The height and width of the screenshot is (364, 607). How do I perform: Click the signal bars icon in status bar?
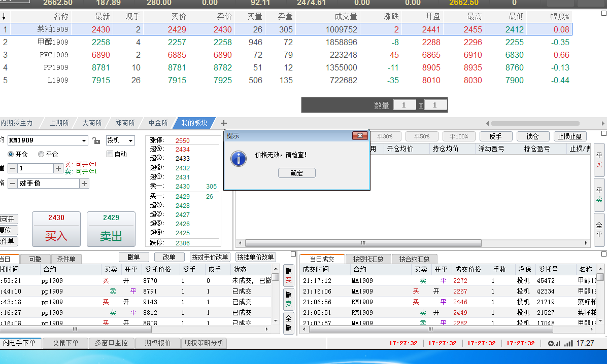pos(568,343)
